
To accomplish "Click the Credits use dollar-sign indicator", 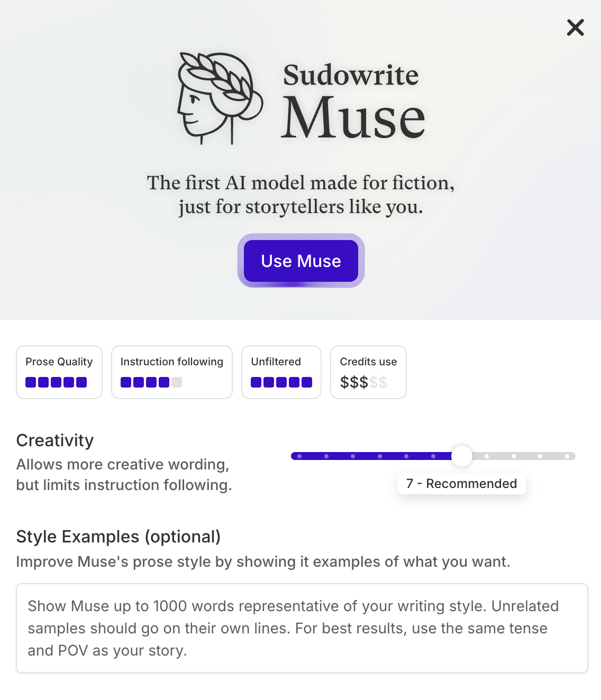I will (x=363, y=382).
